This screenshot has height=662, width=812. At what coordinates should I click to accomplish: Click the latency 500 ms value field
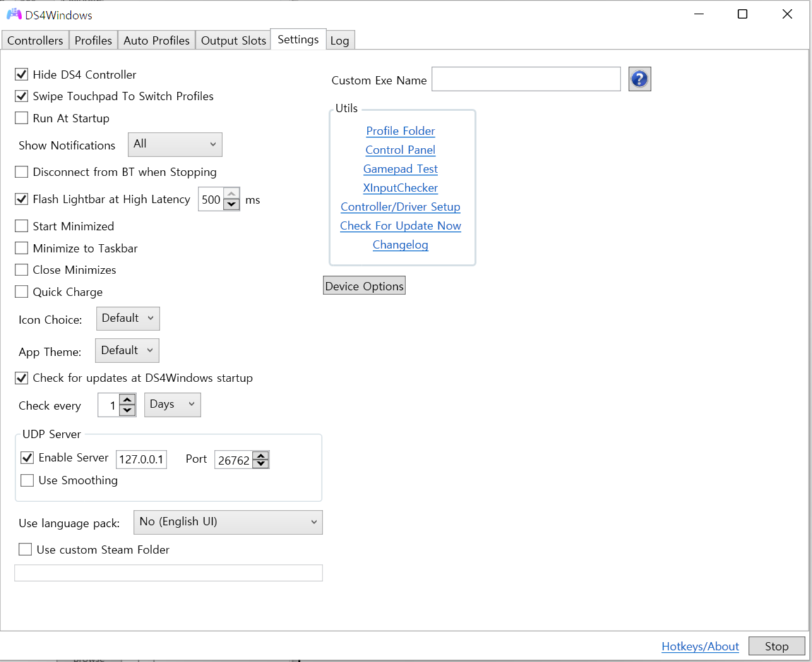click(x=211, y=200)
